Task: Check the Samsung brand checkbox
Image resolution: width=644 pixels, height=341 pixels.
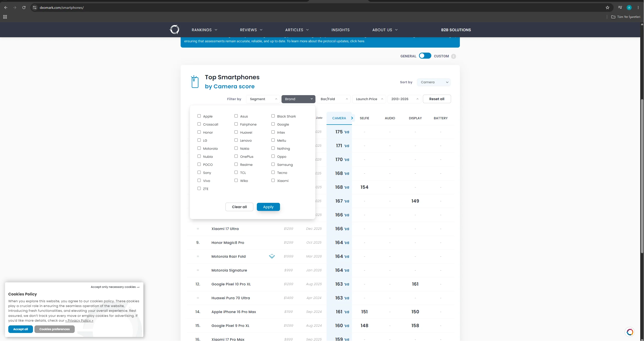Action: [273, 164]
